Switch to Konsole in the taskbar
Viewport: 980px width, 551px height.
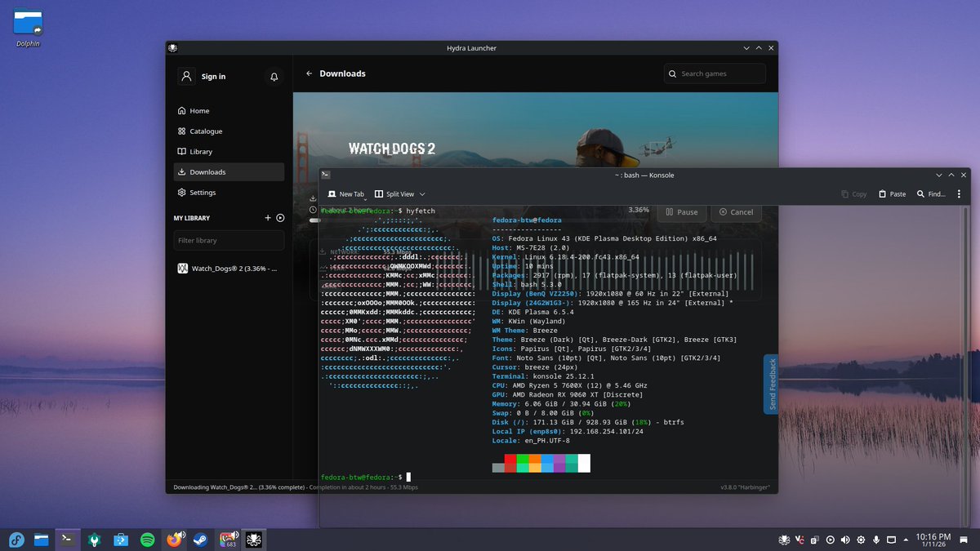click(x=69, y=540)
